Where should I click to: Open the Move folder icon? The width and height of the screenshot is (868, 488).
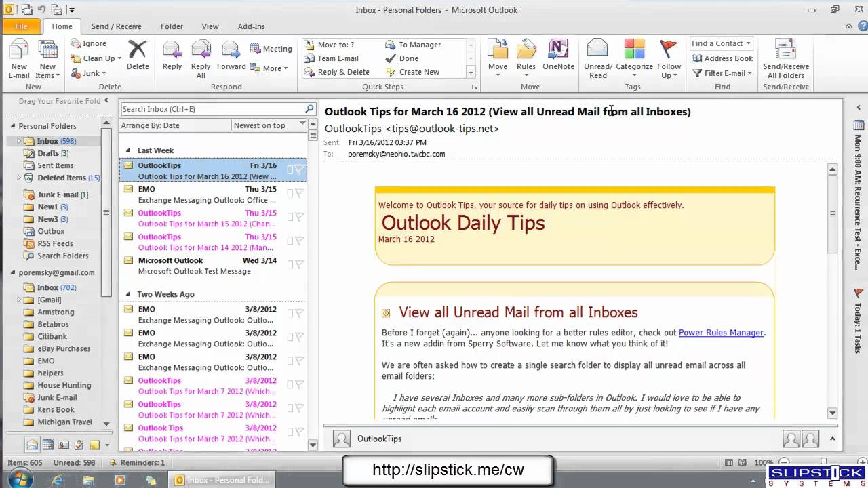[x=498, y=50]
